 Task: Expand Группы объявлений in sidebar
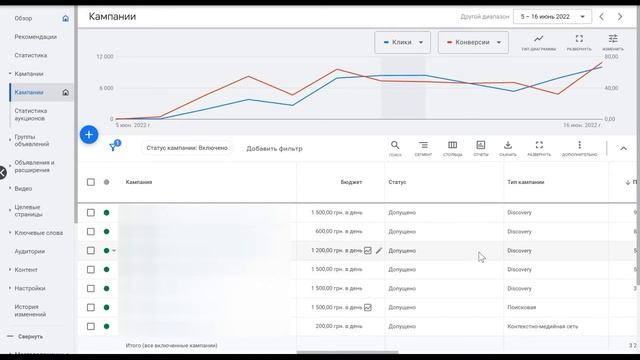click(x=10, y=140)
